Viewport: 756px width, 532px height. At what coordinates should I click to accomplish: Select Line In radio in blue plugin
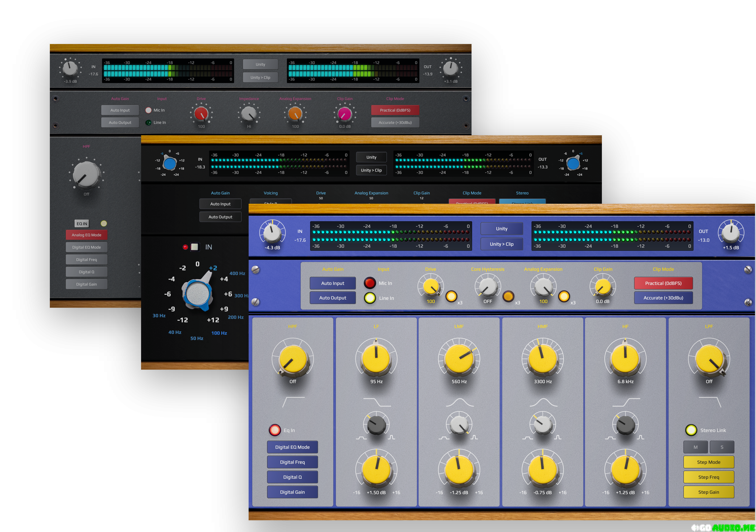tap(370, 298)
